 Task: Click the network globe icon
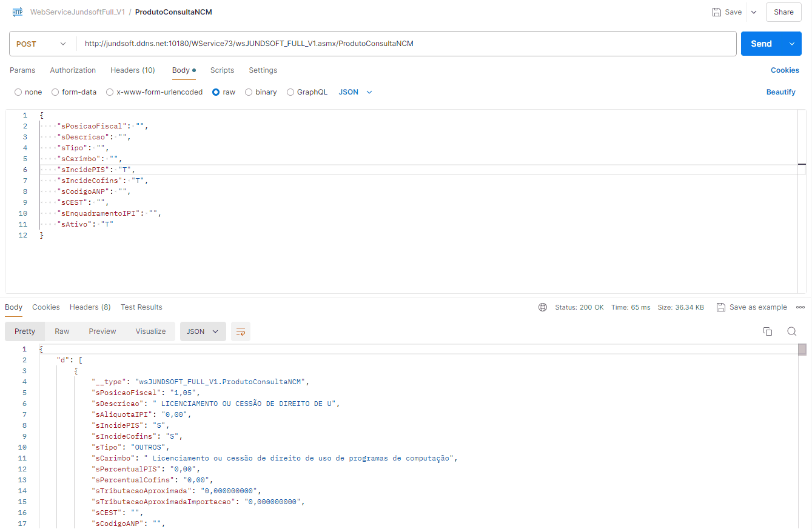tap(543, 307)
